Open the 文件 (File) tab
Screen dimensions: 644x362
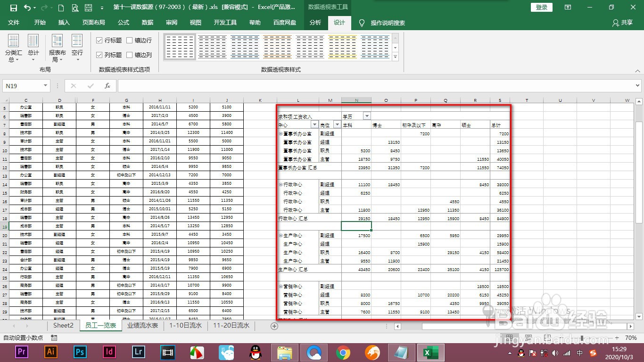click(14, 23)
